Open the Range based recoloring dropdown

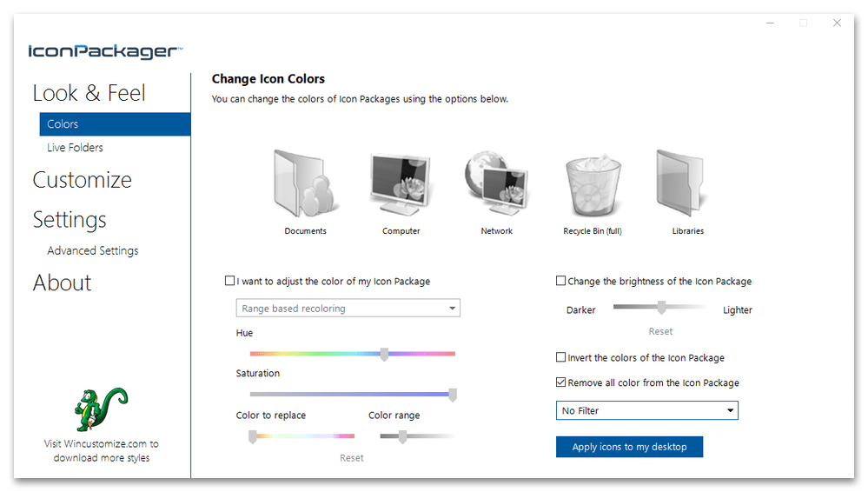point(348,309)
